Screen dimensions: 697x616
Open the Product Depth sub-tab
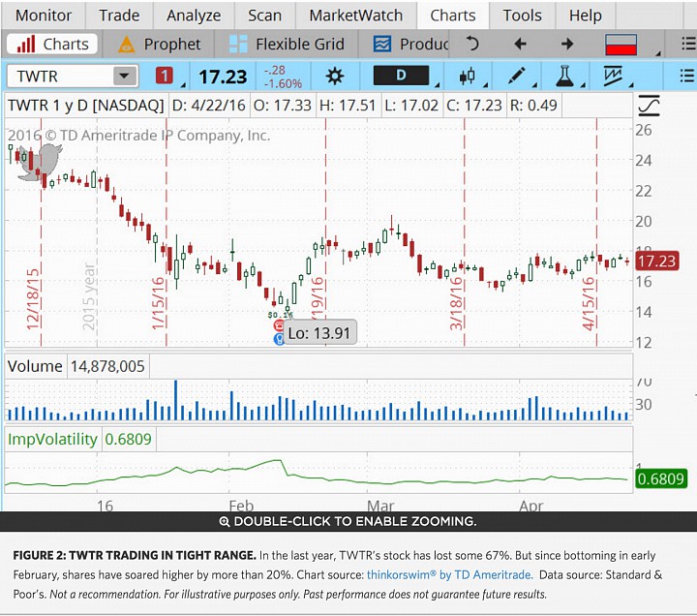tap(411, 44)
